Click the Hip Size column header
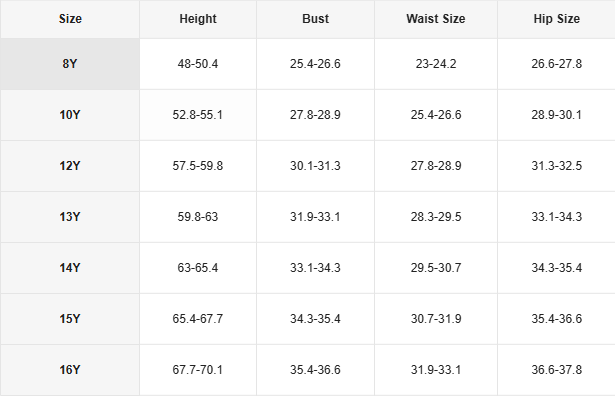This screenshot has height=397, width=615. [x=557, y=19]
